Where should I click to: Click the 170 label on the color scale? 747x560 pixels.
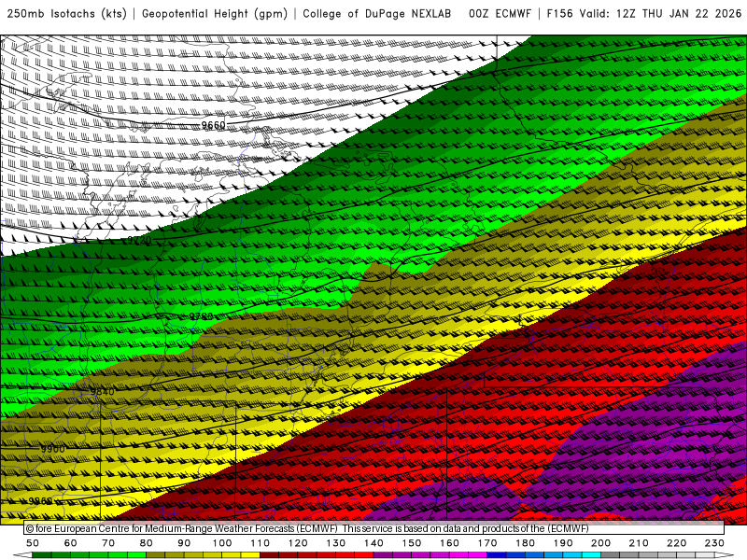(x=487, y=543)
